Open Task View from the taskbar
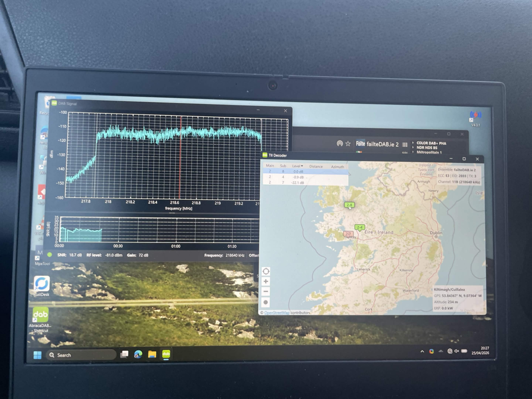 tap(125, 354)
